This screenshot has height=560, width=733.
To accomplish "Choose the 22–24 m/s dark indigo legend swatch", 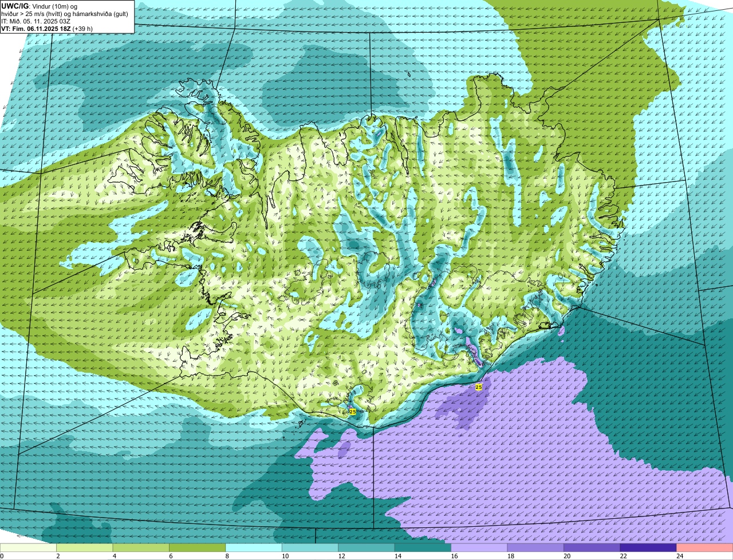I will [x=648, y=547].
